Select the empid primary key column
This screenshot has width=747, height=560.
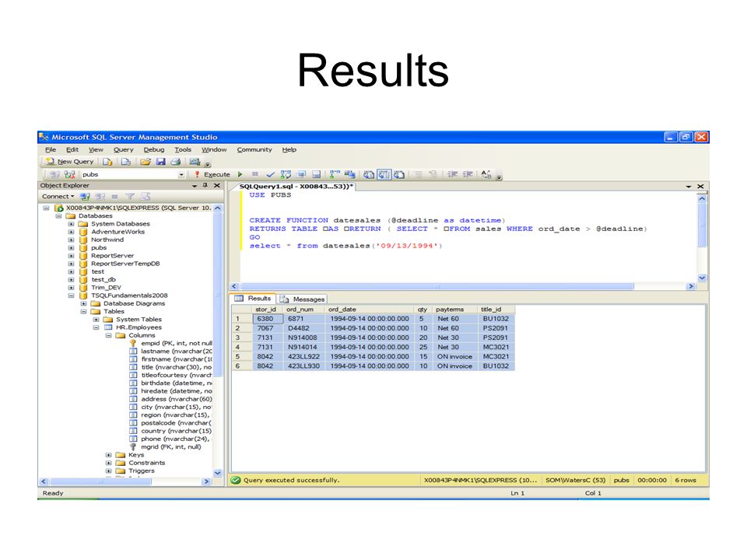(x=177, y=343)
